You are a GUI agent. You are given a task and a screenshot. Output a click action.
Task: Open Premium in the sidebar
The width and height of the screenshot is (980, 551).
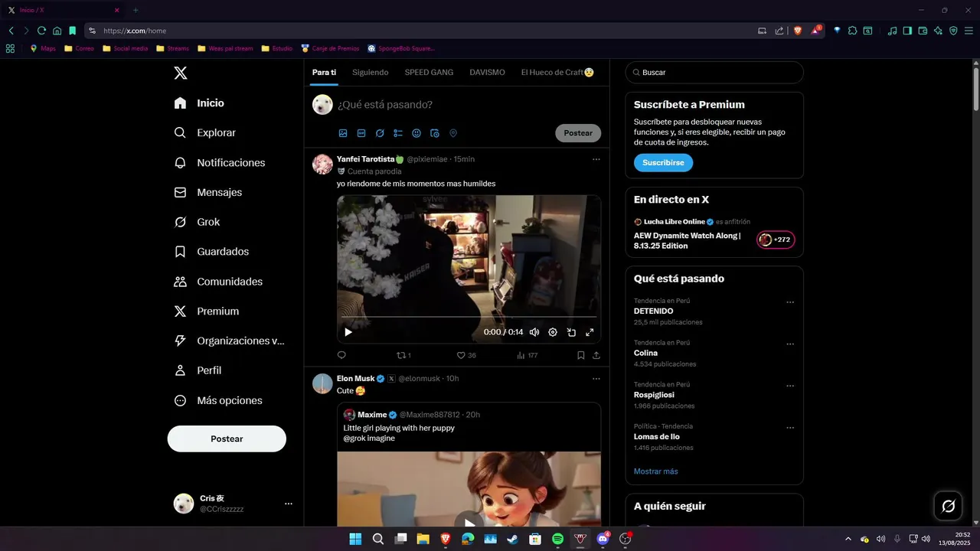pyautogui.click(x=207, y=311)
